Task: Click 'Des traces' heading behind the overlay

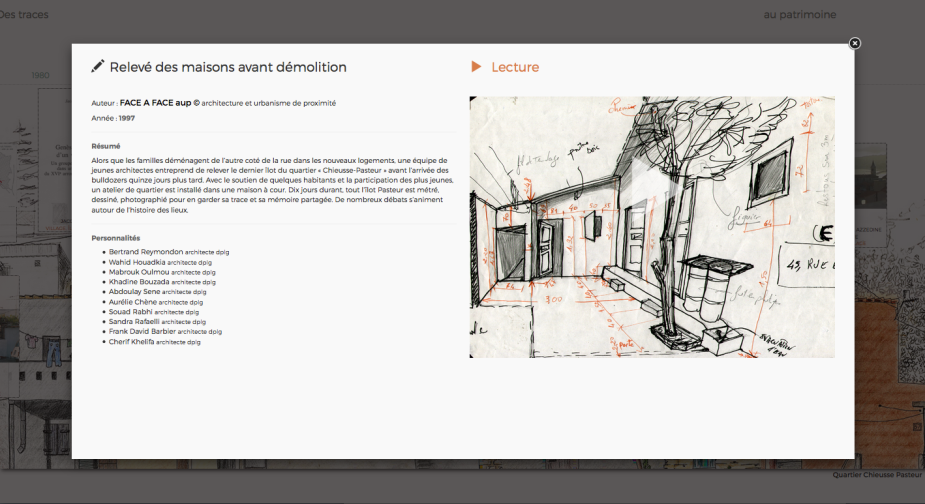Action: pyautogui.click(x=24, y=15)
